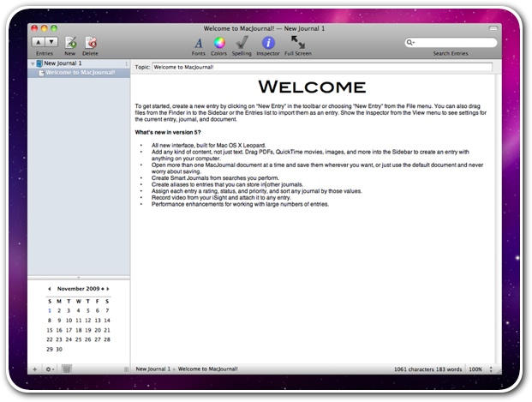Click the plus add button in sidebar footer
Screen dimensions: 532x402
34,369
